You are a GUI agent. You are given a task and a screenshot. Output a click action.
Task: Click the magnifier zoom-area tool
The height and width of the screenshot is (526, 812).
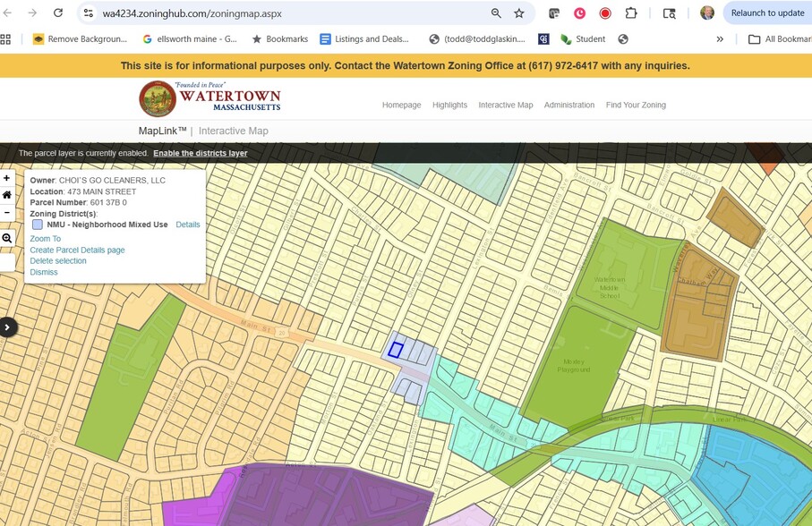point(7,238)
